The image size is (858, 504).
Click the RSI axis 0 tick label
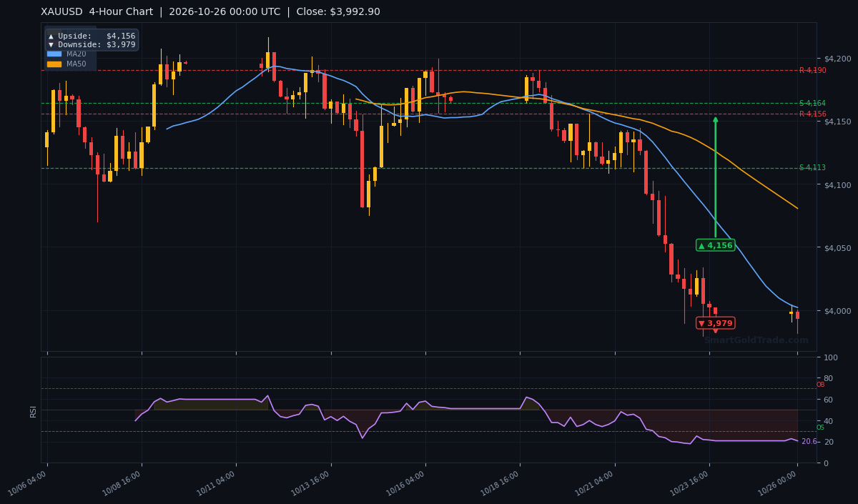click(x=826, y=463)
